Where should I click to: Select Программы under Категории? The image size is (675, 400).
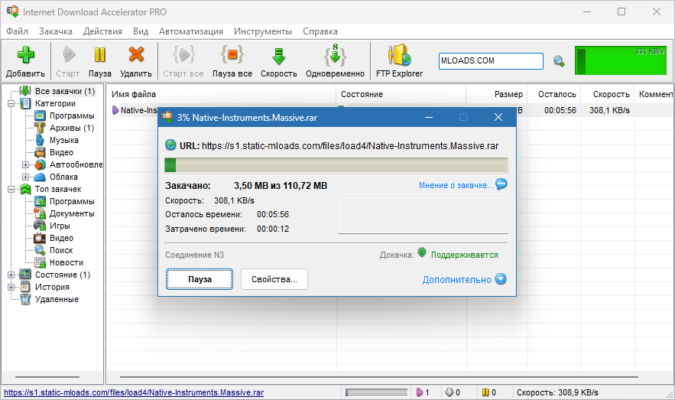pos(71,116)
